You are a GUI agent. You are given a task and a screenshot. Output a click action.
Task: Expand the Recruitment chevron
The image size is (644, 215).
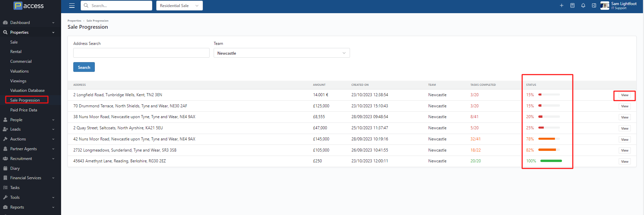(x=53, y=159)
